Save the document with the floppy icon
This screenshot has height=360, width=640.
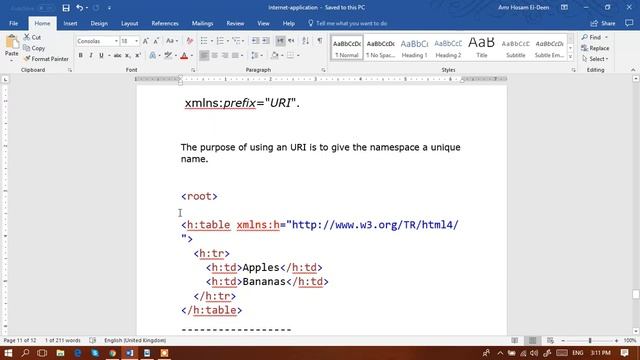pyautogui.click(x=66, y=8)
